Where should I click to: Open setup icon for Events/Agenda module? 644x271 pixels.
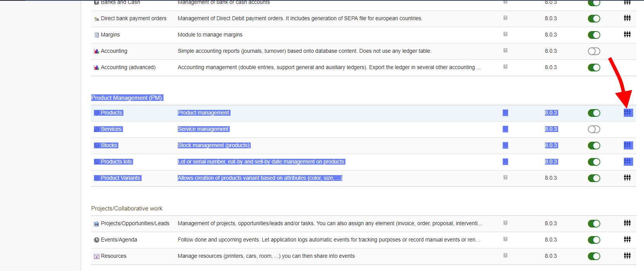(627, 240)
